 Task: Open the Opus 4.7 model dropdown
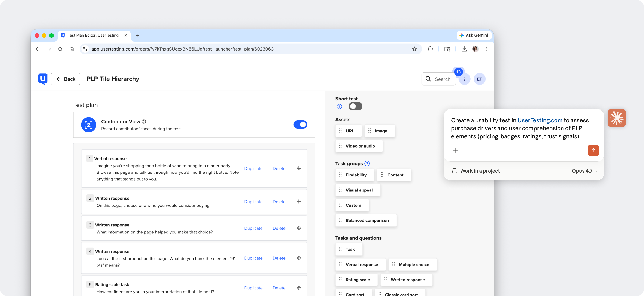click(584, 171)
